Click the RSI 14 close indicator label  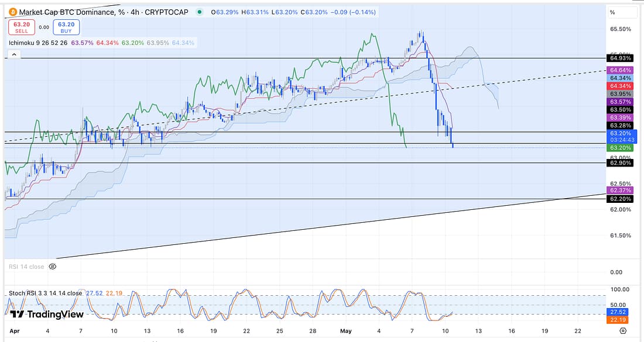pyautogui.click(x=26, y=267)
